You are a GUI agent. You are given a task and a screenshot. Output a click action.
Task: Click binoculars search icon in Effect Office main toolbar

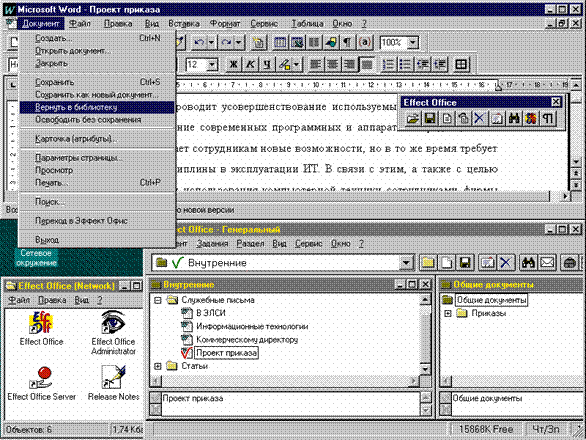[x=528, y=263]
